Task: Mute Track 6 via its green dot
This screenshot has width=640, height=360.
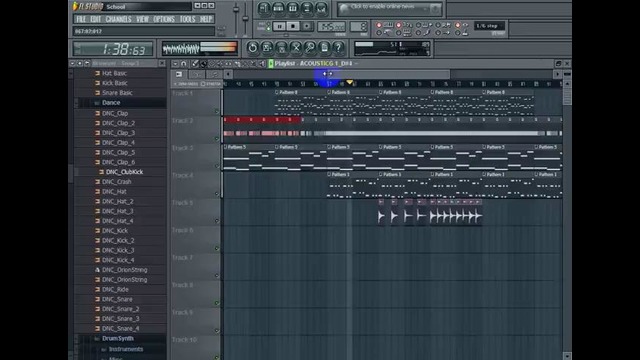Action: [217, 248]
